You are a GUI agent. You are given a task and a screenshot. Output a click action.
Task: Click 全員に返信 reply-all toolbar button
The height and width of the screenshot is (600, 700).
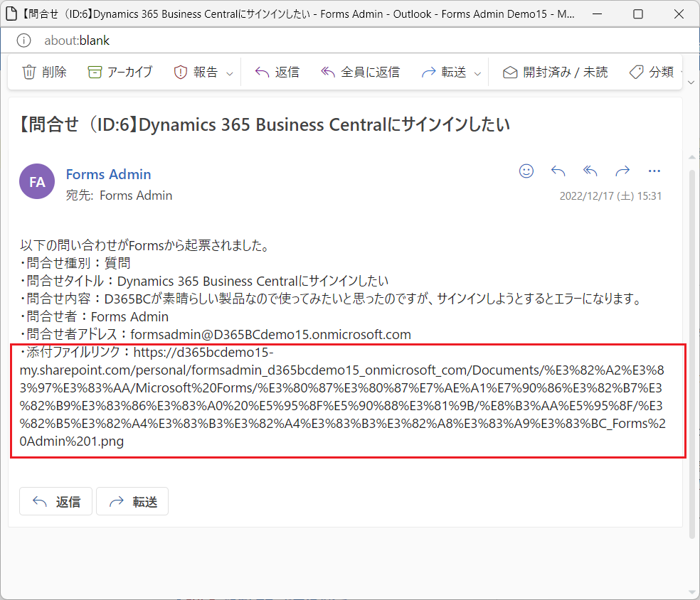point(360,73)
